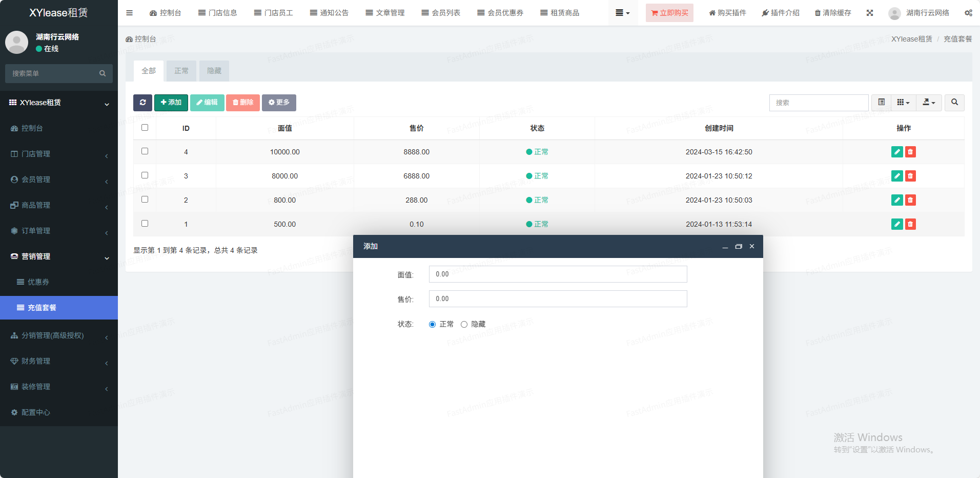
Task: Click the green 添加 button
Action: (171, 103)
